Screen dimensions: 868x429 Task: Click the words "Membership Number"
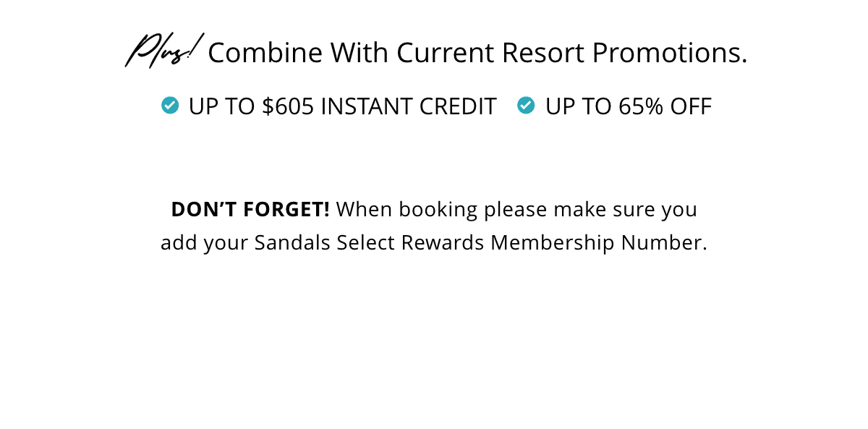pos(599,242)
